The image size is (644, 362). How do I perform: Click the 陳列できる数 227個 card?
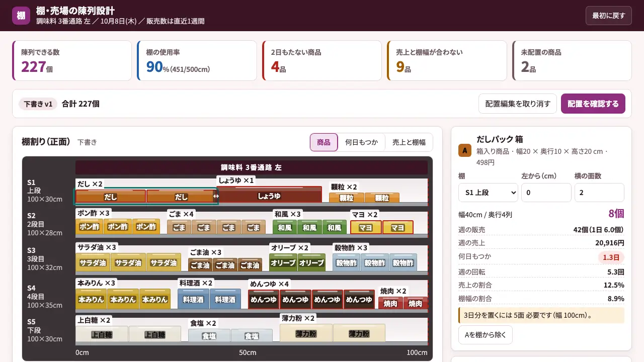point(72,60)
